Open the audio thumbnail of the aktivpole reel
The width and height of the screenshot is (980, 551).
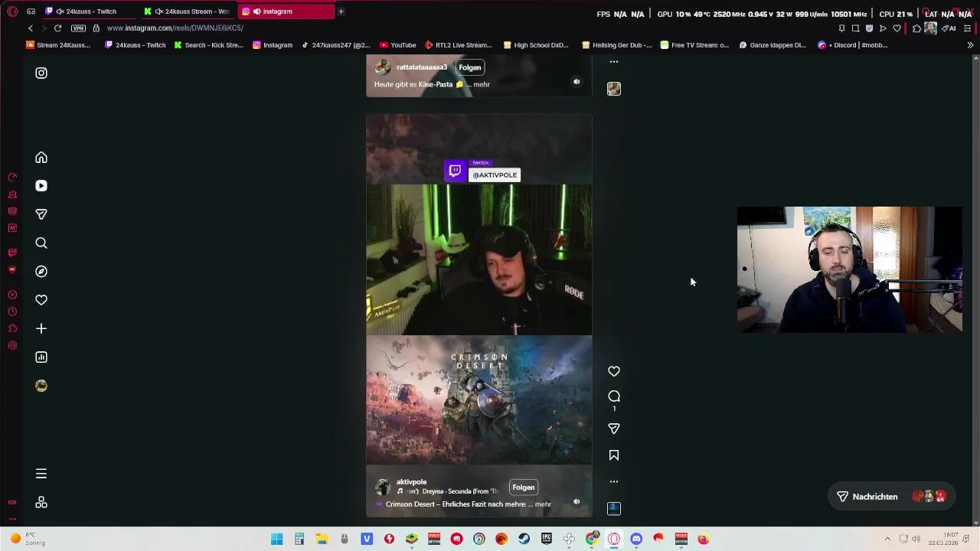[x=614, y=508]
